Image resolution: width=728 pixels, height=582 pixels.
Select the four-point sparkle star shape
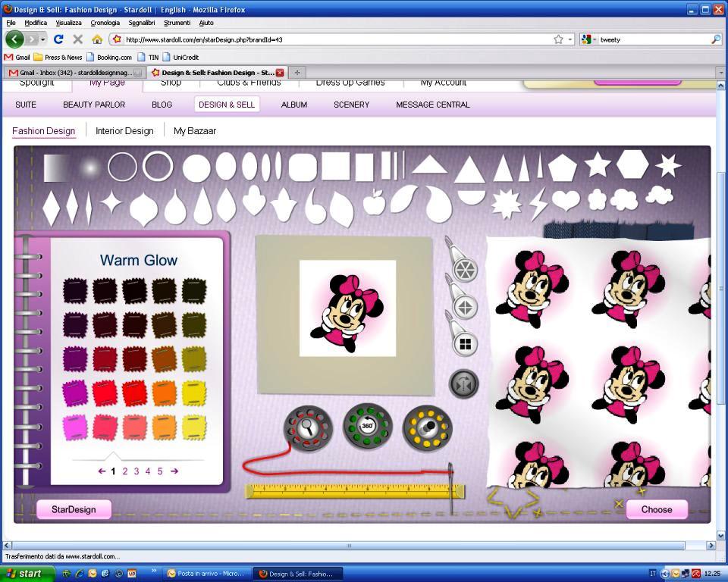pos(111,202)
